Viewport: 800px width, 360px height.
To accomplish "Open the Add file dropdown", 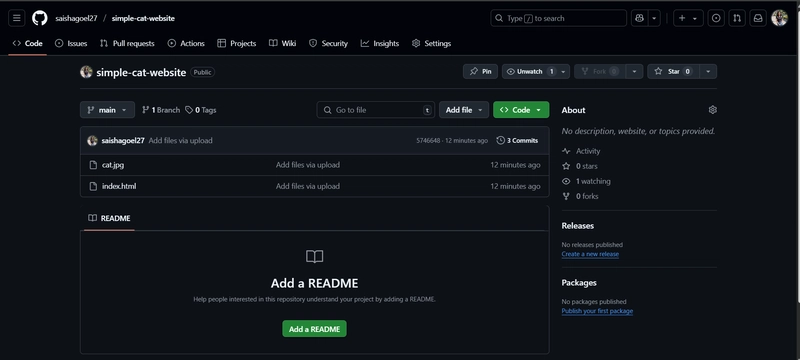I will 464,110.
